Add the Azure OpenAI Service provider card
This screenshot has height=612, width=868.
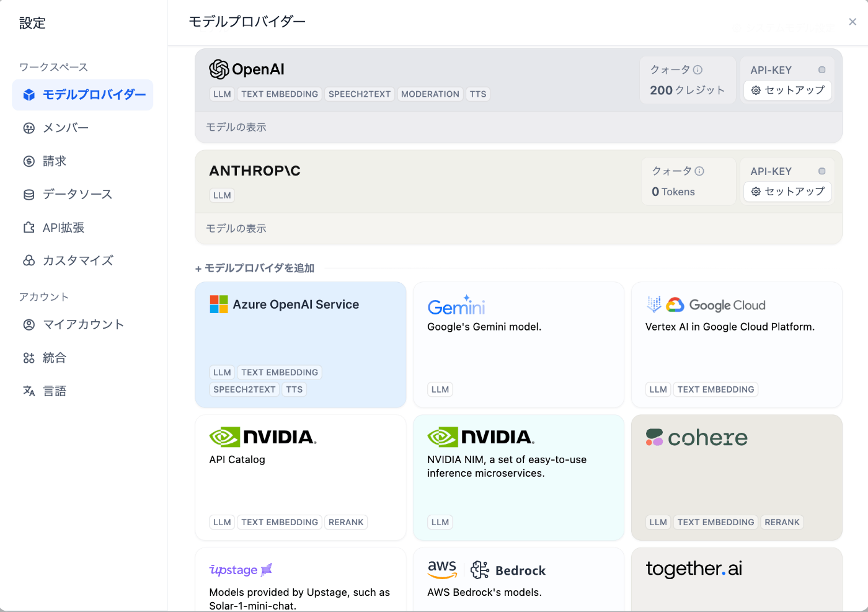click(x=301, y=345)
